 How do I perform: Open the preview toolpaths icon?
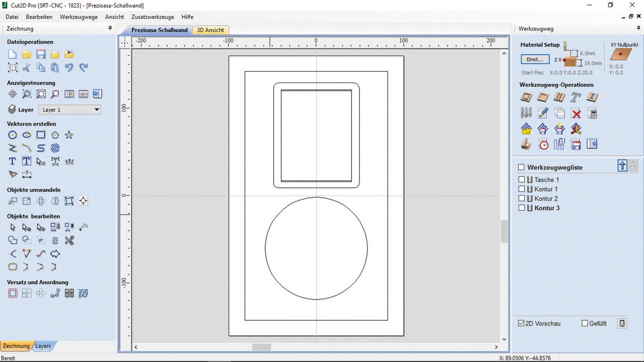click(526, 145)
